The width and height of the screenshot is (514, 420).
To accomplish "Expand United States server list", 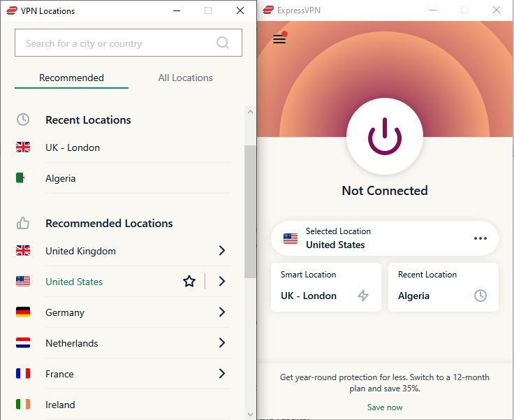I will [222, 281].
